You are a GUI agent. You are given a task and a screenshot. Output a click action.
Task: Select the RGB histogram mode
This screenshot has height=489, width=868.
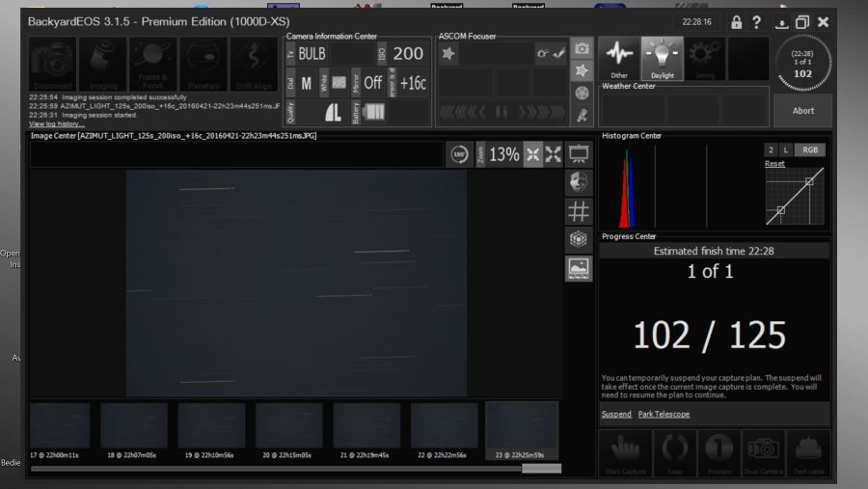click(810, 150)
